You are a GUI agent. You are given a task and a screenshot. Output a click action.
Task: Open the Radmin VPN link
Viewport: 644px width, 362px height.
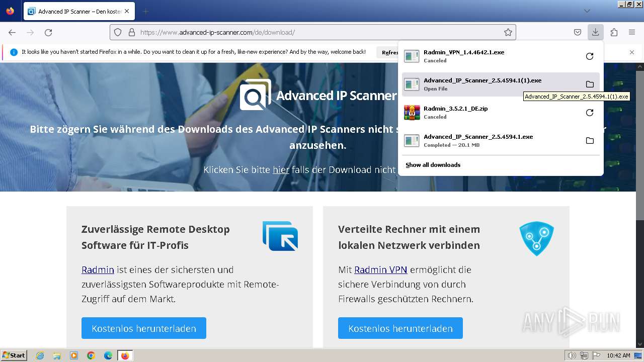[380, 270]
